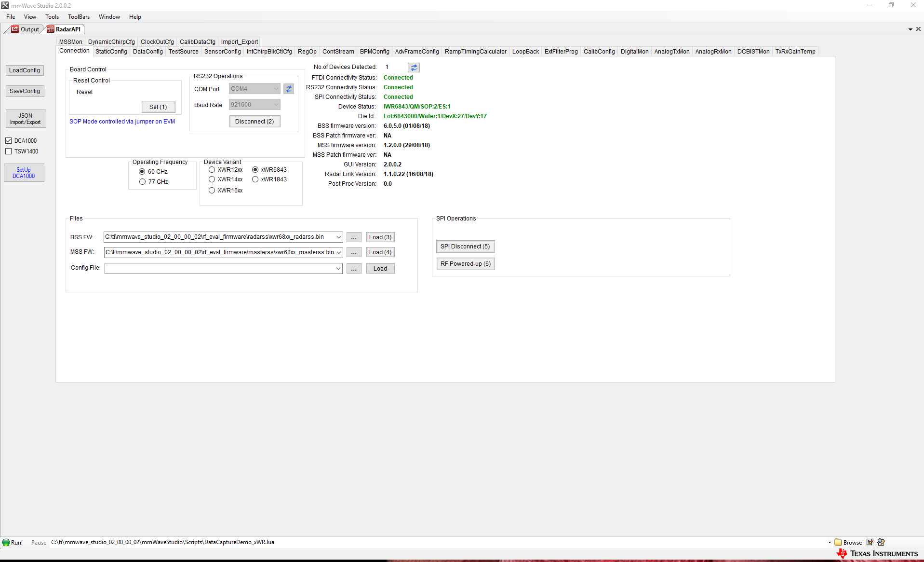Browse for BSS FW file with ...
Image resolution: width=924 pixels, height=562 pixels.
354,237
